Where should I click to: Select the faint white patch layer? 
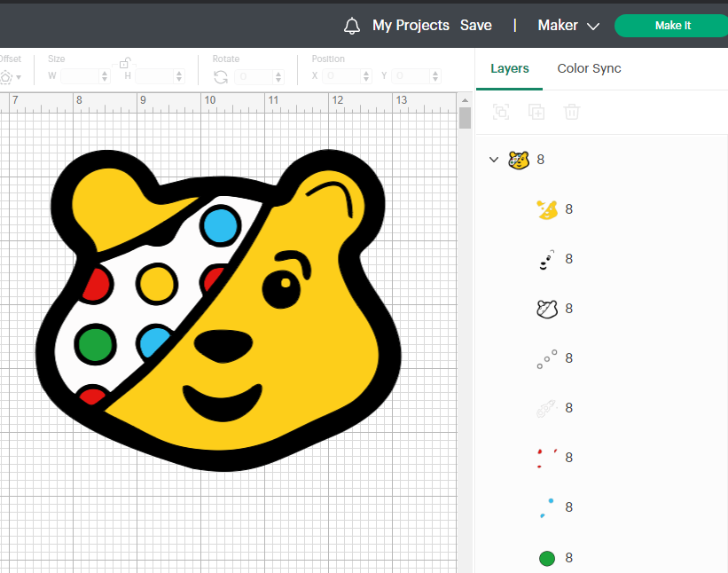tap(547, 408)
